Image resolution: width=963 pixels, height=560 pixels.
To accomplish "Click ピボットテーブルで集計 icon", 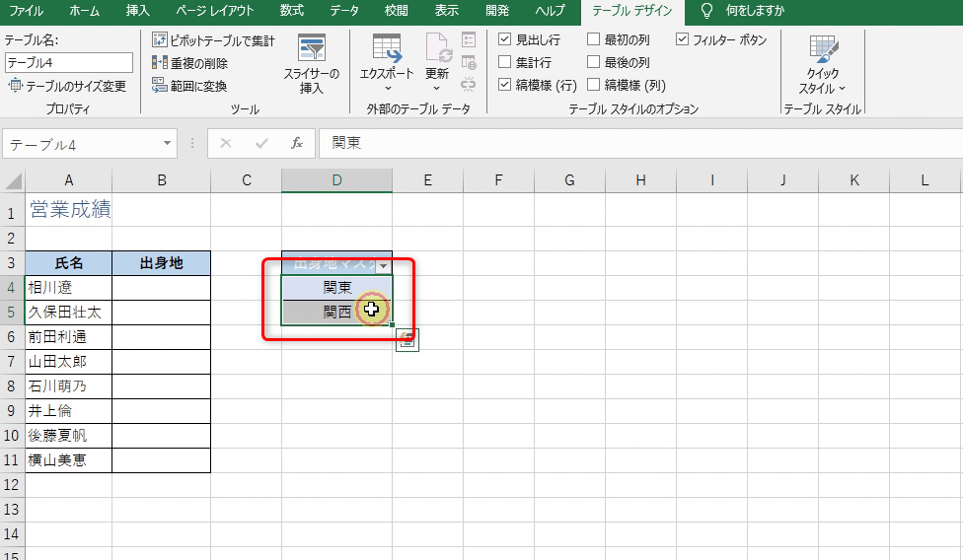I will click(160, 40).
